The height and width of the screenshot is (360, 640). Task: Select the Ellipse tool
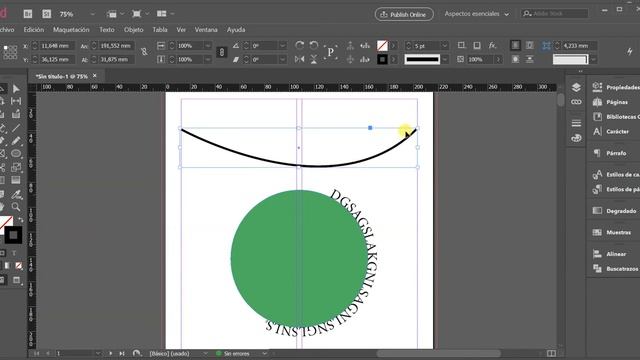point(16,154)
